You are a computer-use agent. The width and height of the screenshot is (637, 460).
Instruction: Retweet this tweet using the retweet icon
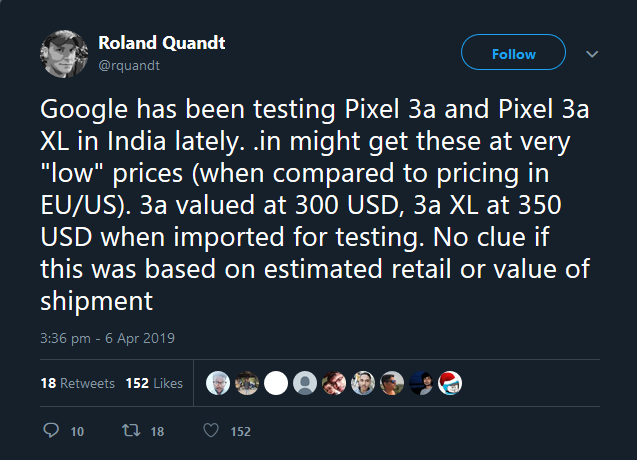pyautogui.click(x=129, y=431)
